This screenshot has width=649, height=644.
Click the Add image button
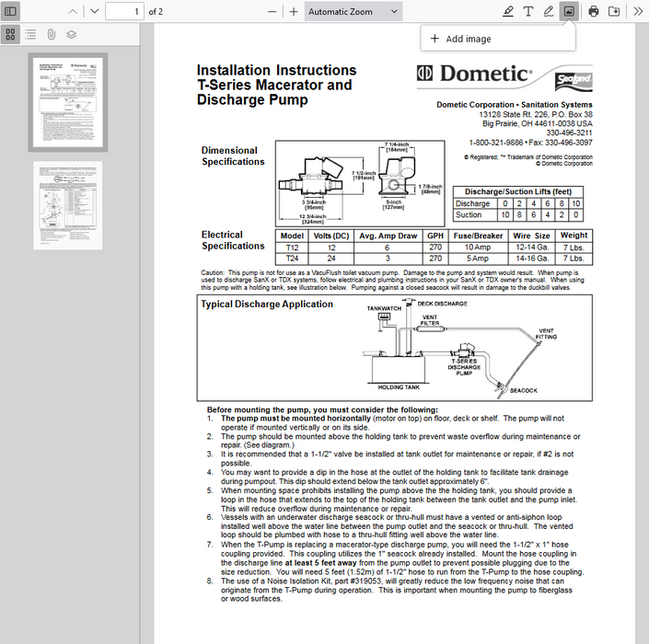(x=460, y=39)
